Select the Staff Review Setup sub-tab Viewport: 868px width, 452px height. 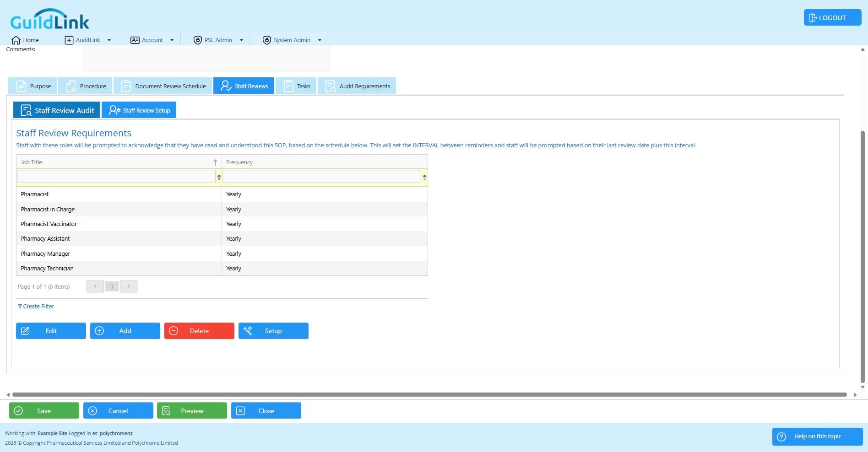[x=139, y=110]
